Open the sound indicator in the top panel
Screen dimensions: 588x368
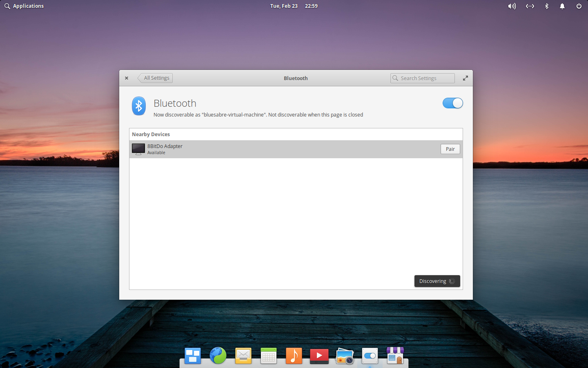512,6
